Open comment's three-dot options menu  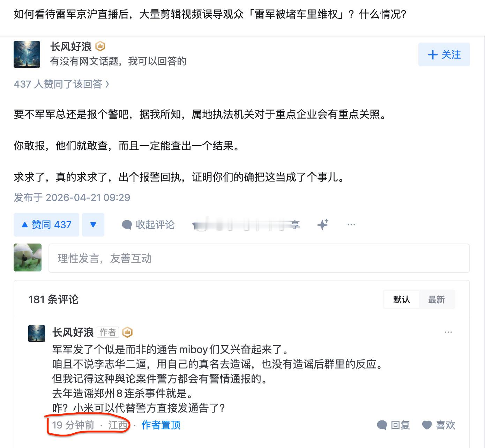(448, 332)
